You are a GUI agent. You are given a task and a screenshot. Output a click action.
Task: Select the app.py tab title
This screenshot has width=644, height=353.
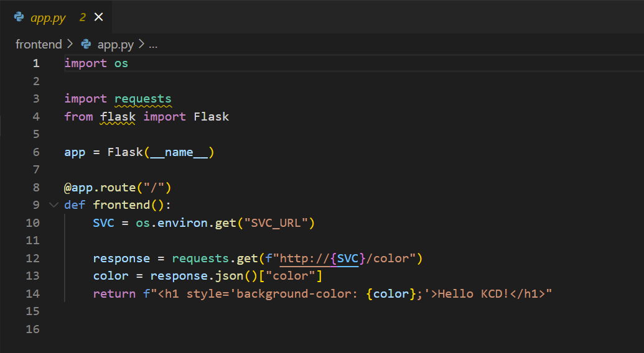pyautogui.click(x=48, y=17)
